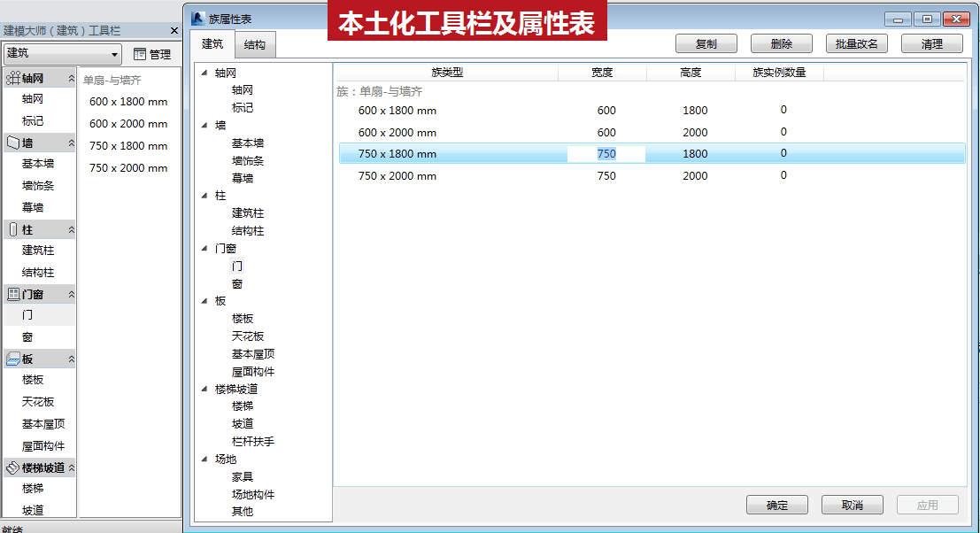The width and height of the screenshot is (980, 533).
Task: Click the 宽度 field showing 750
Action: point(606,154)
